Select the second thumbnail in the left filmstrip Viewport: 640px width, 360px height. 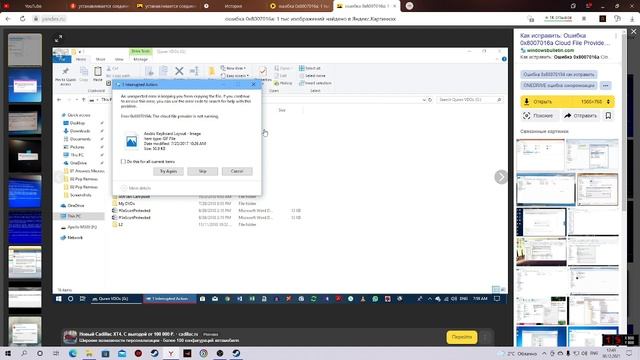pos(25,85)
